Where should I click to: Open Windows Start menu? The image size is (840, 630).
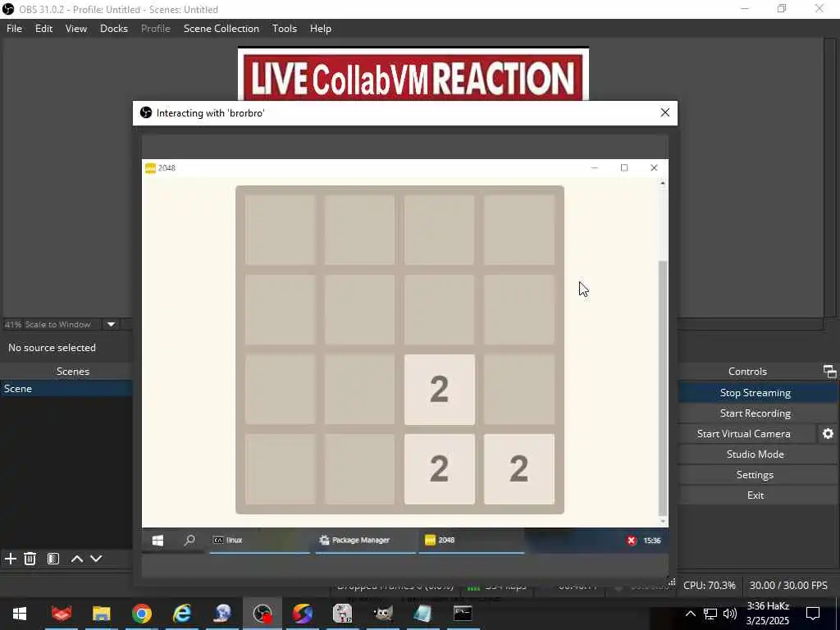pos(20,614)
